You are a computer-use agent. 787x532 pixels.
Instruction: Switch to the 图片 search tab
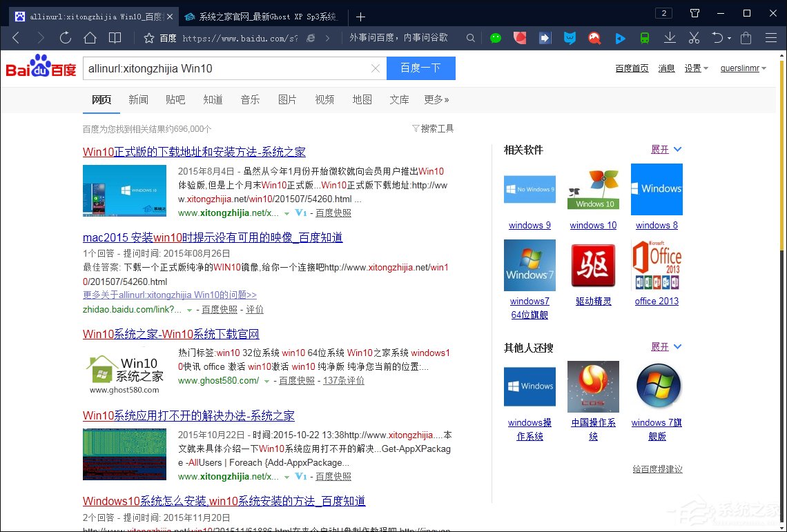click(288, 99)
